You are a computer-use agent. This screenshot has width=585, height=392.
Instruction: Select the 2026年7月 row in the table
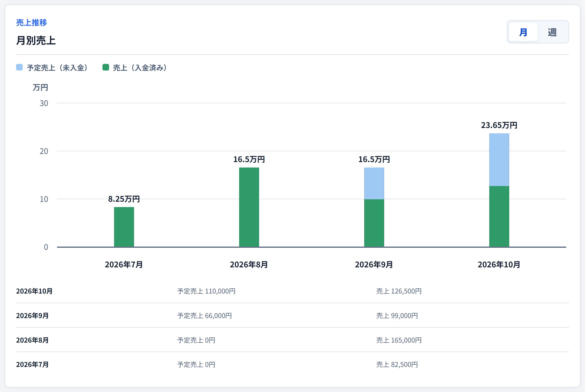pyautogui.click(x=292, y=365)
